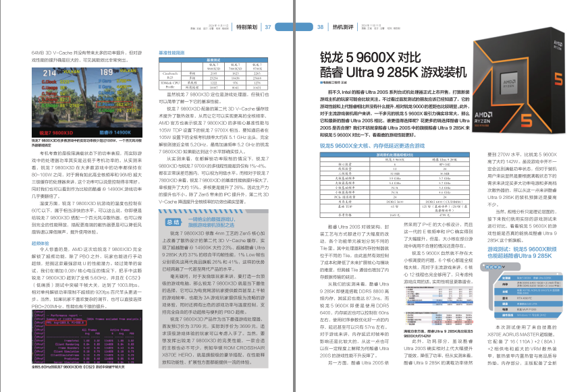Select the 32 MB cache cell

pyautogui.click(x=394, y=173)
